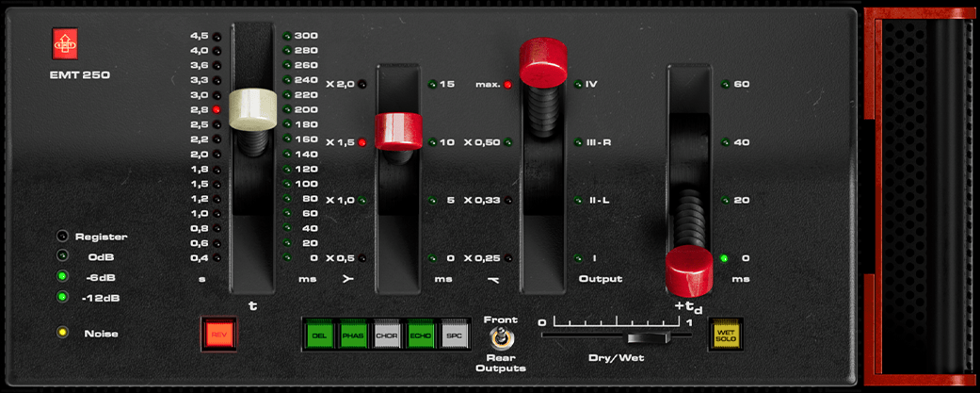The width and height of the screenshot is (980, 393).
Task: Click the Noise yellow LED indicator
Action: [62, 333]
